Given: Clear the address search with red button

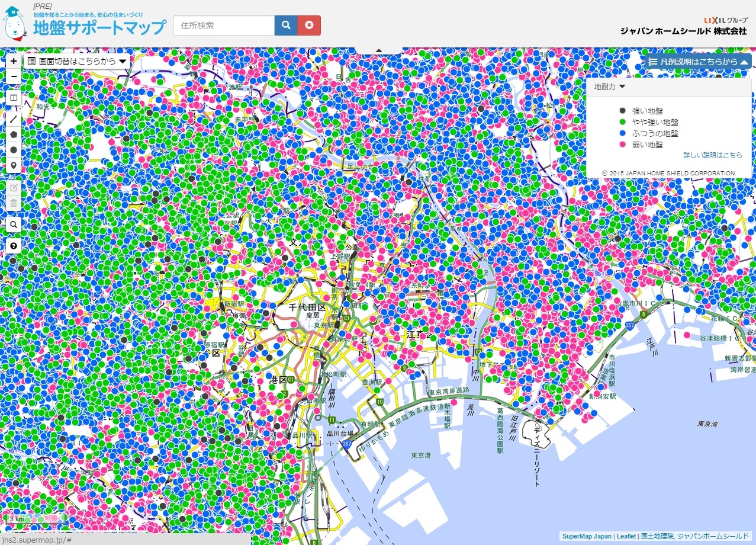Looking at the screenshot, I should (x=309, y=25).
